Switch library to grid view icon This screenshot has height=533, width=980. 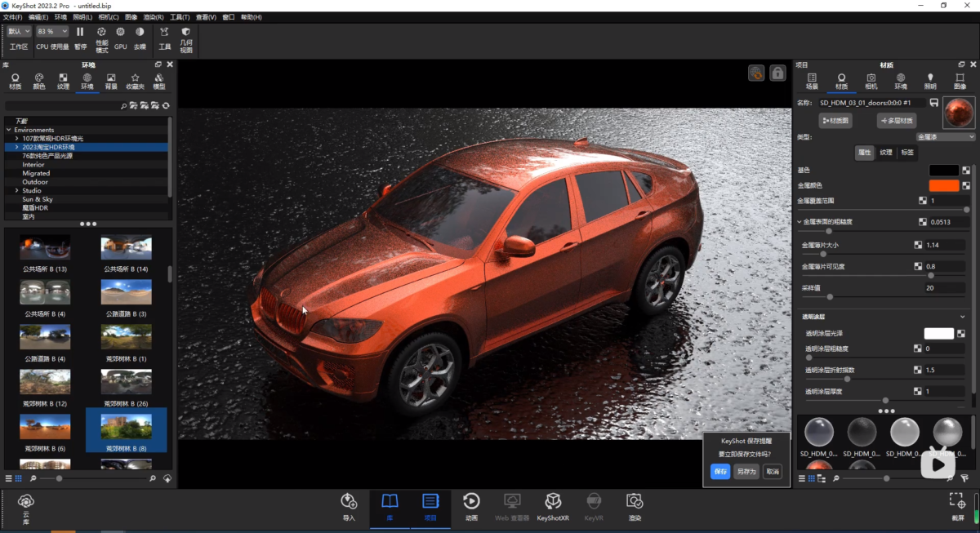click(x=19, y=478)
